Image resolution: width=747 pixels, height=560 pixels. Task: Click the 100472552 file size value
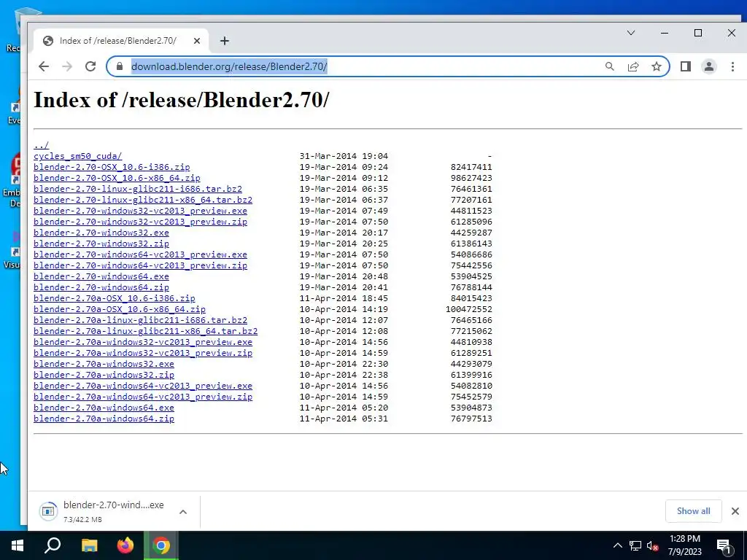click(469, 309)
